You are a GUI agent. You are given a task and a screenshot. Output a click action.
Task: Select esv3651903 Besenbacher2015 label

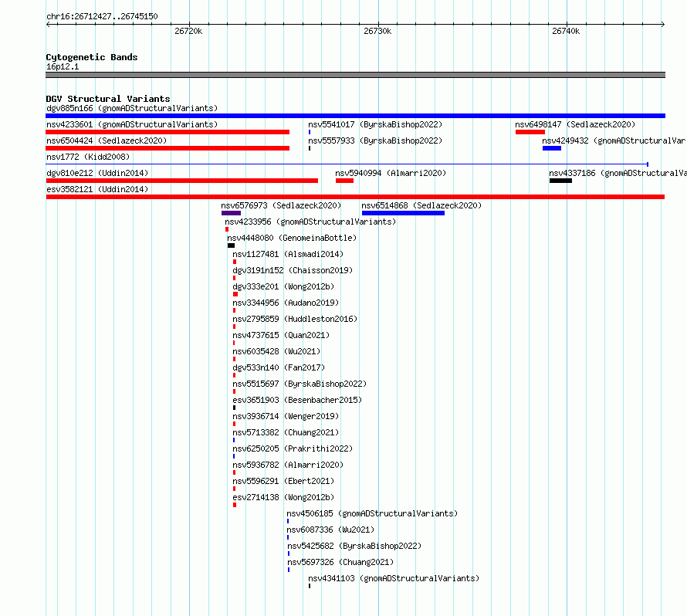point(297,400)
